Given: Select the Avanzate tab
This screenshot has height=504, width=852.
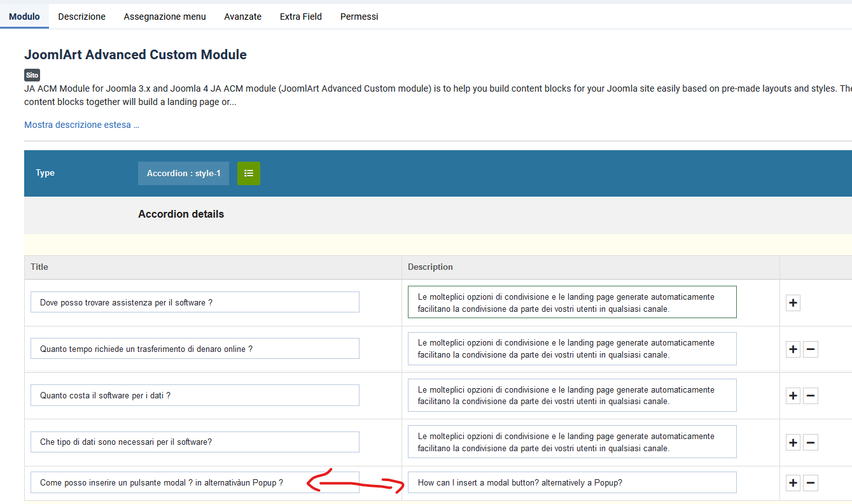Looking at the screenshot, I should click(x=243, y=17).
